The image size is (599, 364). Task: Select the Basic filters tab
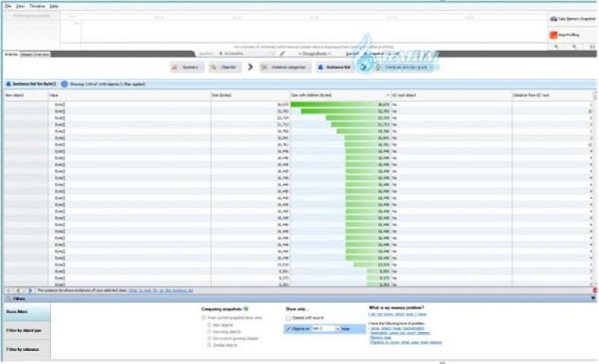tap(27, 312)
